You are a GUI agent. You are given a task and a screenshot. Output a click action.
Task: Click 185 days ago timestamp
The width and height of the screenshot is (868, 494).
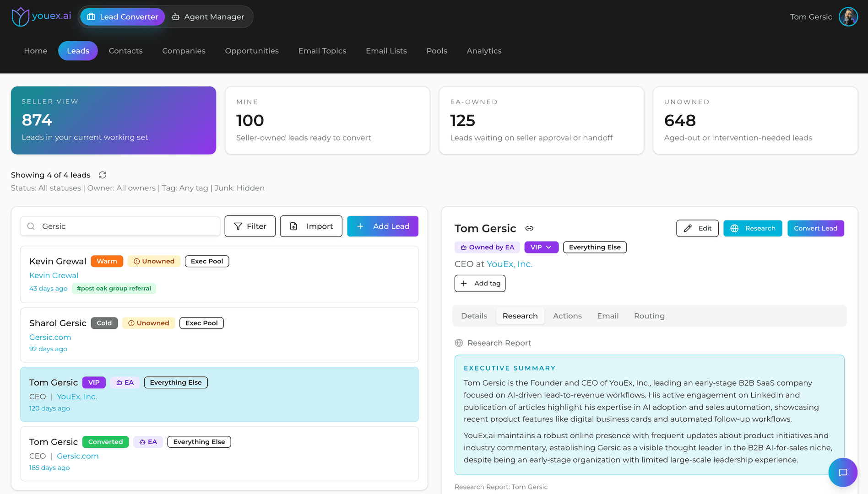tap(49, 468)
